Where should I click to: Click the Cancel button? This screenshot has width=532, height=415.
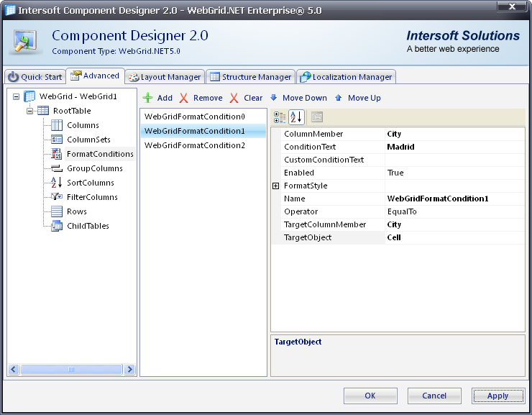(434, 396)
